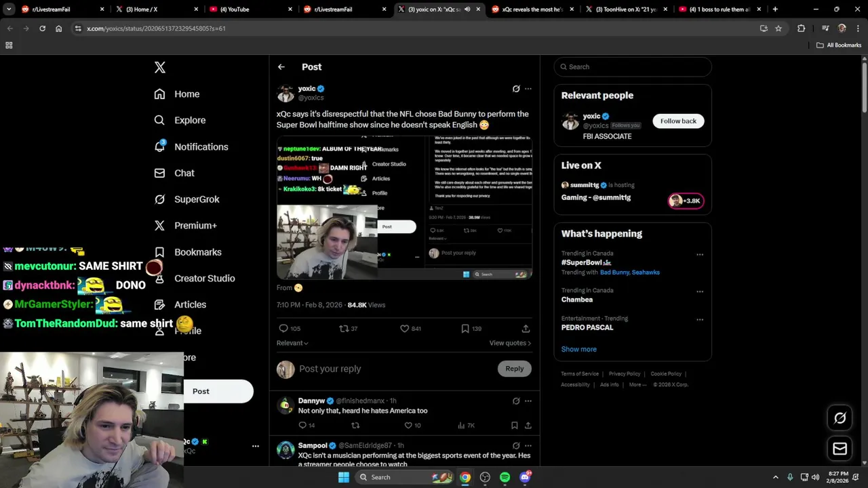Open Bookmarks in sidebar
868x488 pixels.
pyautogui.click(x=188, y=252)
